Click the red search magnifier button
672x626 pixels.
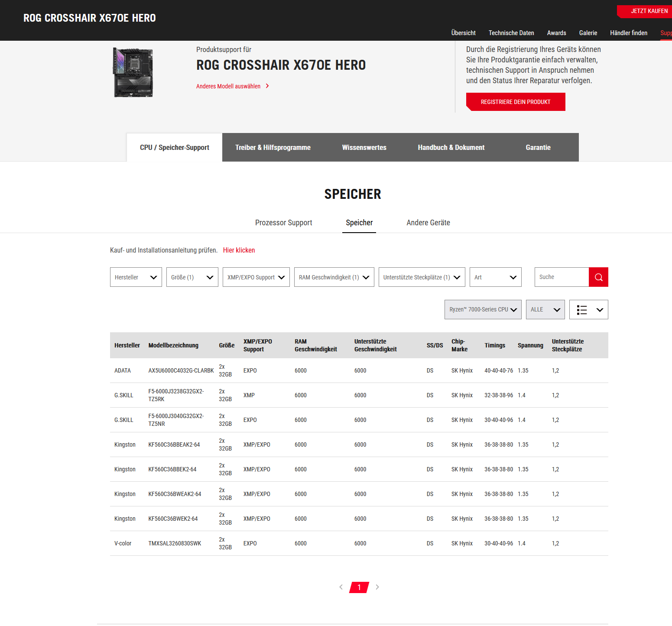[598, 277]
